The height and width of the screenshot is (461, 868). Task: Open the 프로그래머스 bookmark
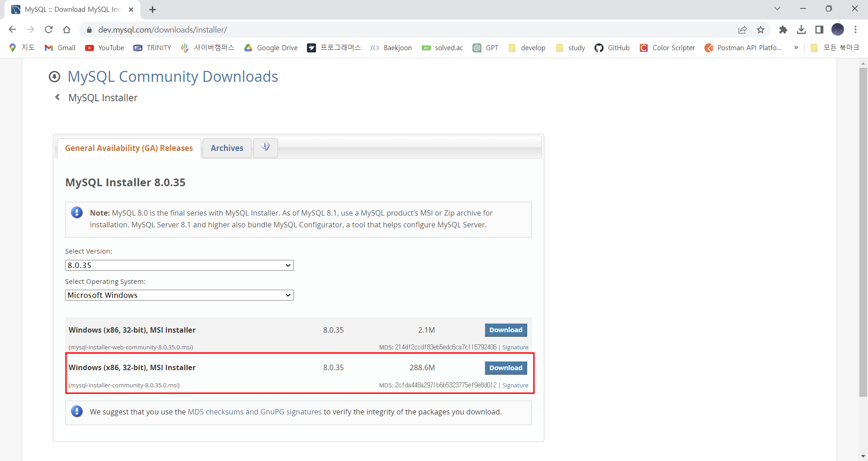(x=334, y=47)
